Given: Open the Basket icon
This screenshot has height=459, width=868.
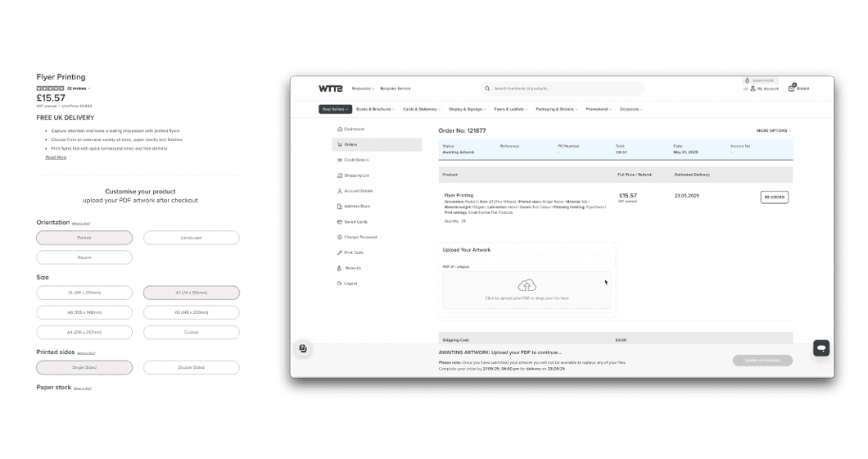Looking at the screenshot, I should pos(792,88).
